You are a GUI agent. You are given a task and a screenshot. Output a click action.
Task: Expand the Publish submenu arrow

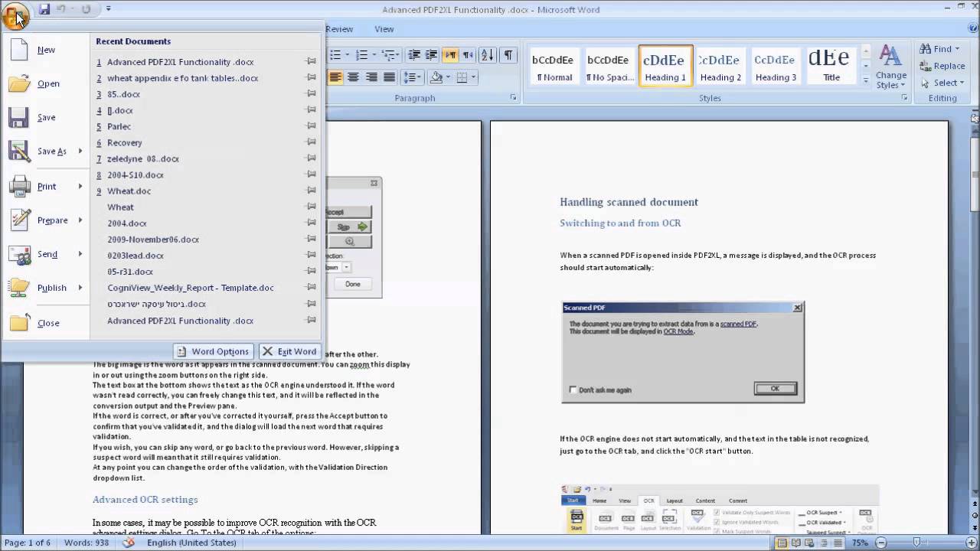(80, 288)
